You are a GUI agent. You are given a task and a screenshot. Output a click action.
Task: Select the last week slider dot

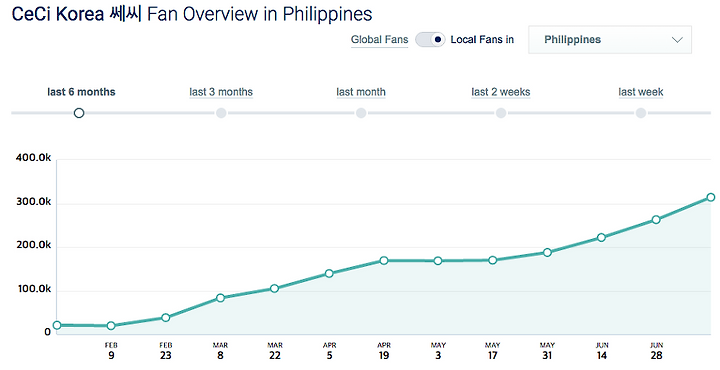(641, 112)
